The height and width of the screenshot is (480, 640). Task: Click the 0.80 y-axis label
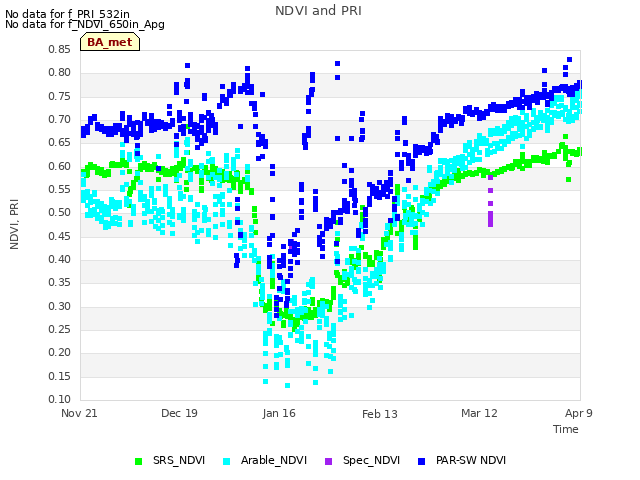point(60,73)
